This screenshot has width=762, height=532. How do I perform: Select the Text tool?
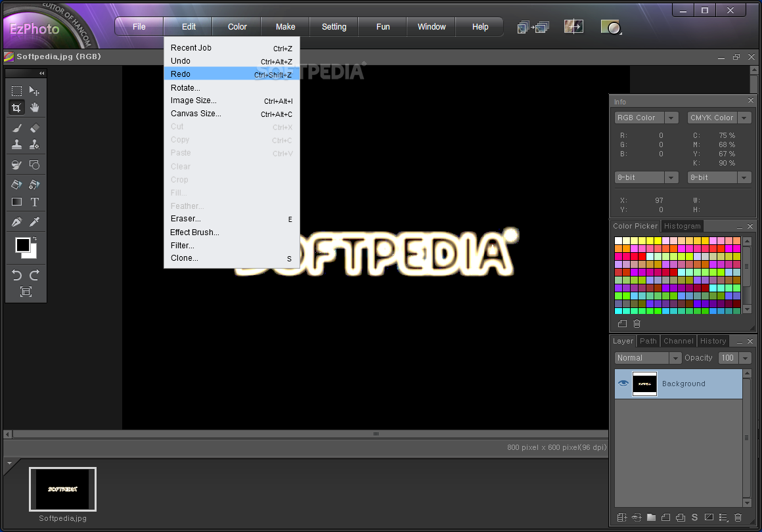[35, 202]
